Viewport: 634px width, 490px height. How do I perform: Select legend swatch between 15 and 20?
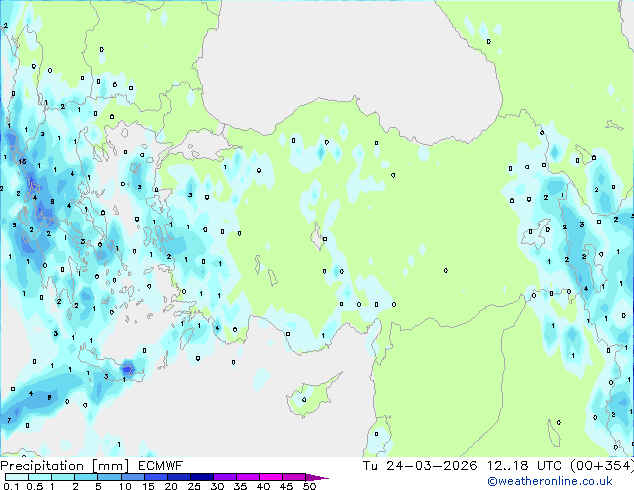[x=155, y=477]
